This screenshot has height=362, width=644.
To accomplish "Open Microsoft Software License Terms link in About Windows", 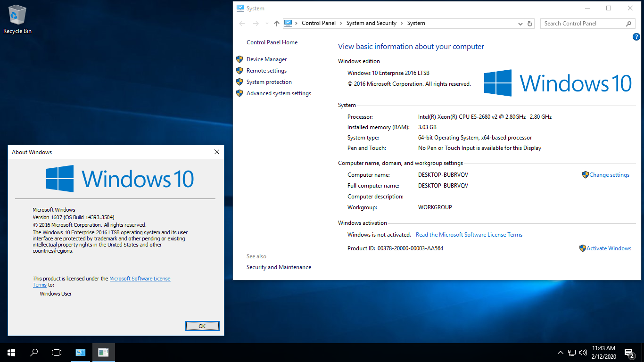I will tap(140, 279).
